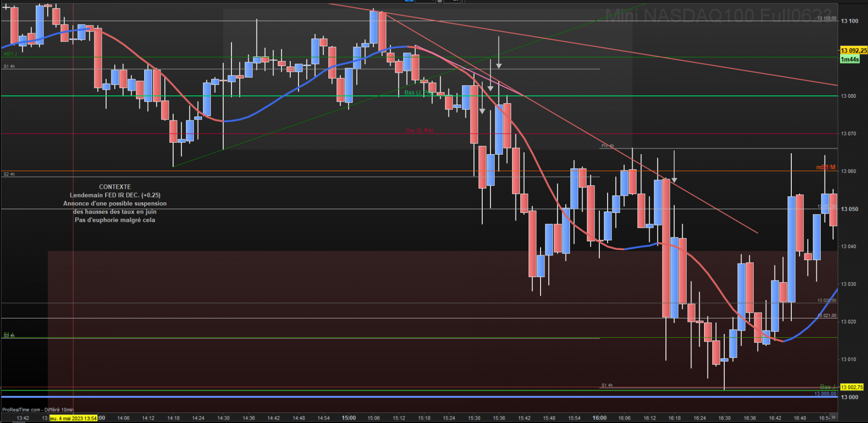Screen dimensions: 868x423
Task: Click the 13:42 label on time axis
Action: (x=23, y=418)
